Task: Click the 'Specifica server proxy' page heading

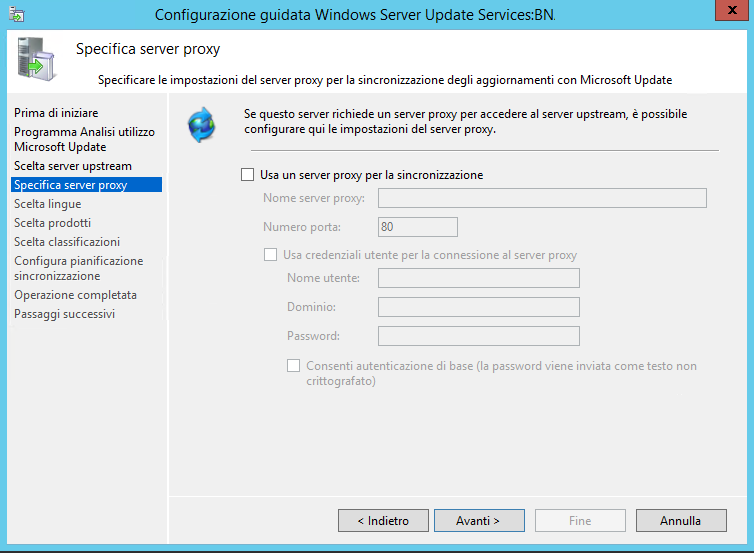Action: click(148, 49)
